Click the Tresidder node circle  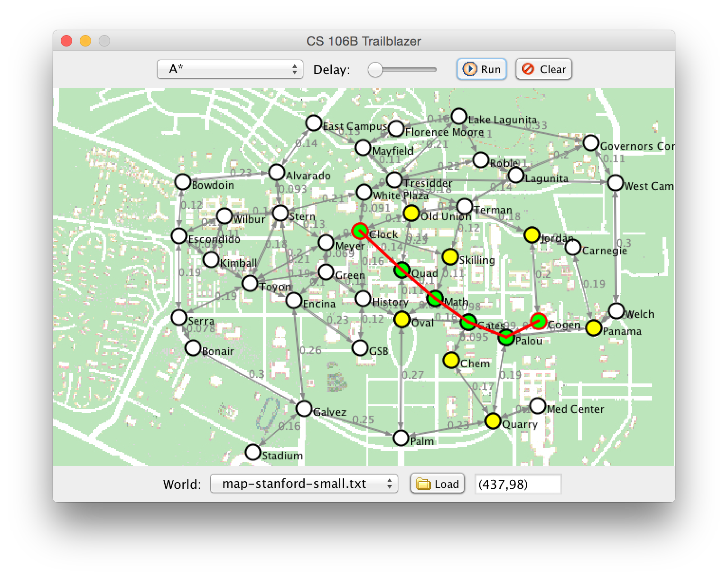point(394,180)
